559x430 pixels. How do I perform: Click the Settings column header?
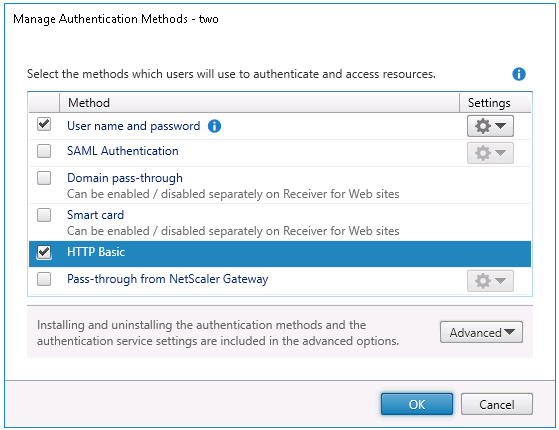tap(495, 103)
